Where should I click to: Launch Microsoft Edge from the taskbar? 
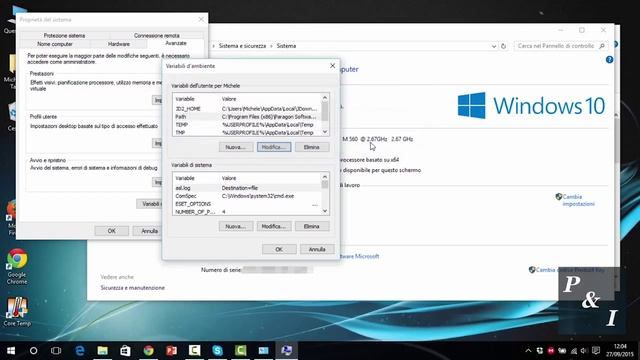pos(80,351)
